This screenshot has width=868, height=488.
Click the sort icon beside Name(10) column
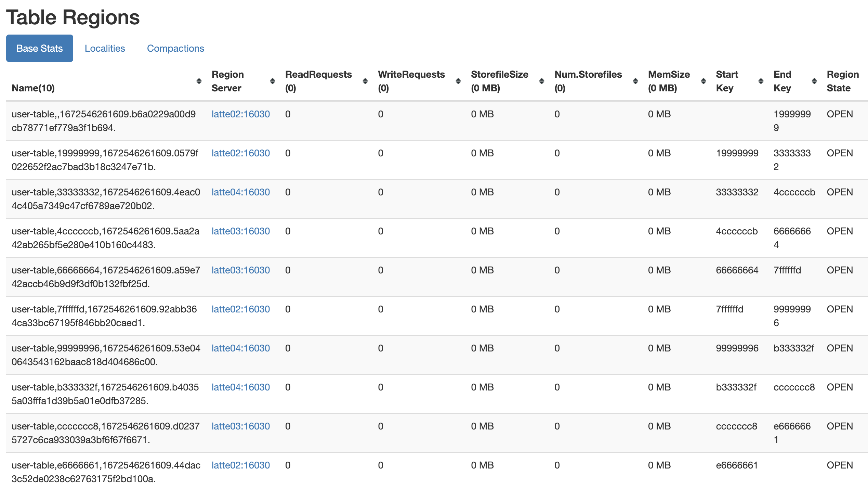point(199,81)
